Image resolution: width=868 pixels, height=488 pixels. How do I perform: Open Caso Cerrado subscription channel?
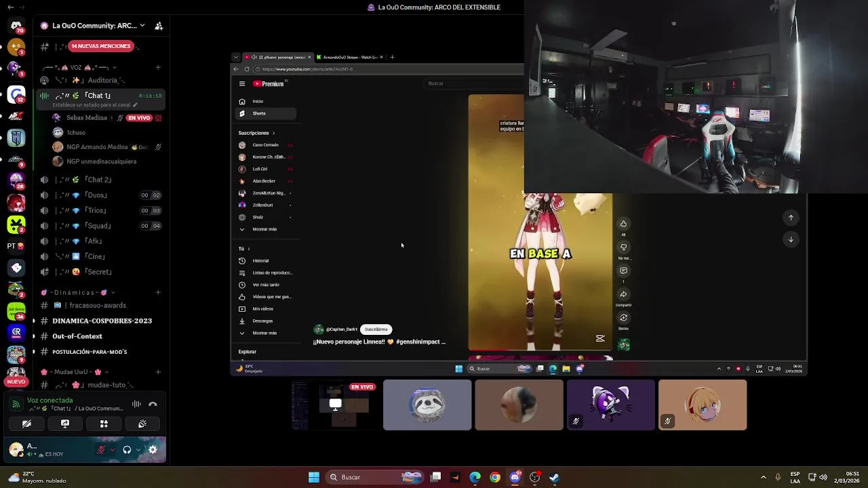264,145
